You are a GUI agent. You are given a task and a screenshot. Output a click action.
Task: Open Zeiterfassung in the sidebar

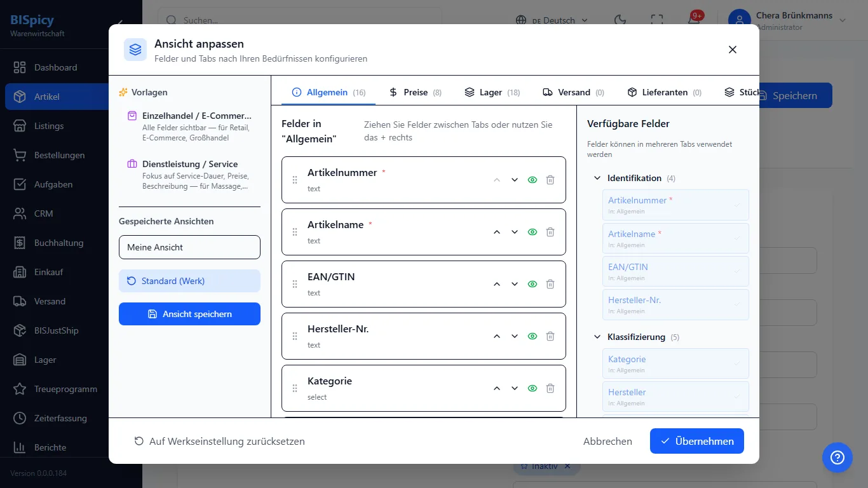[x=71, y=418]
